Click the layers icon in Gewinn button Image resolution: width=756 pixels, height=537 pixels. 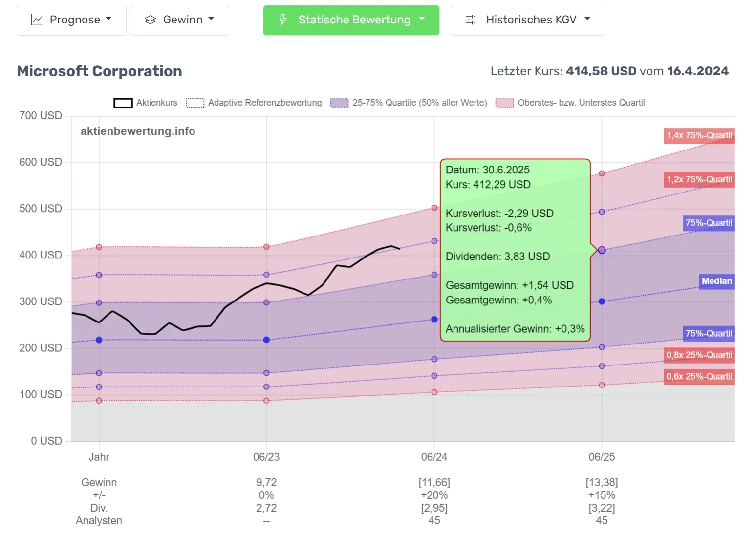tap(150, 20)
